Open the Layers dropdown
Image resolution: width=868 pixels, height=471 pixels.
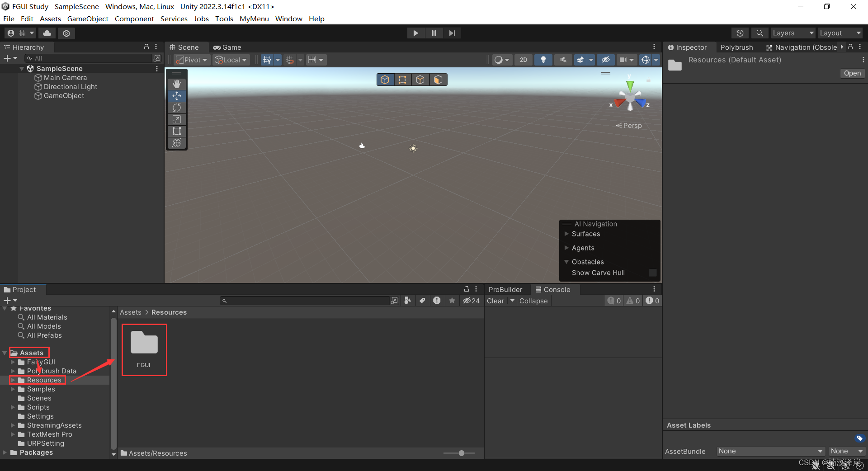(x=793, y=33)
